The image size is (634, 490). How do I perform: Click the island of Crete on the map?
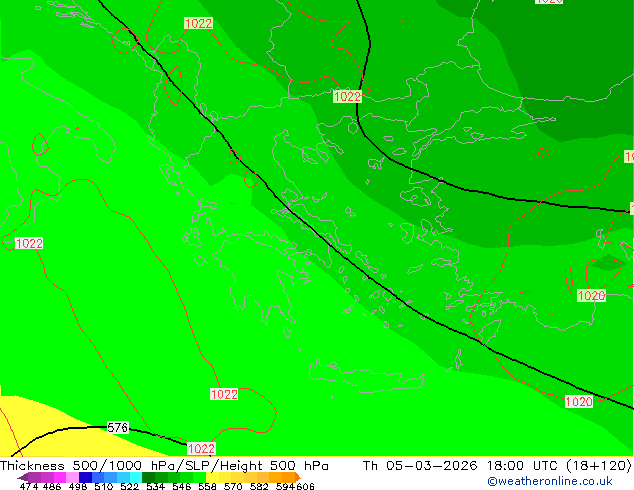366,376
